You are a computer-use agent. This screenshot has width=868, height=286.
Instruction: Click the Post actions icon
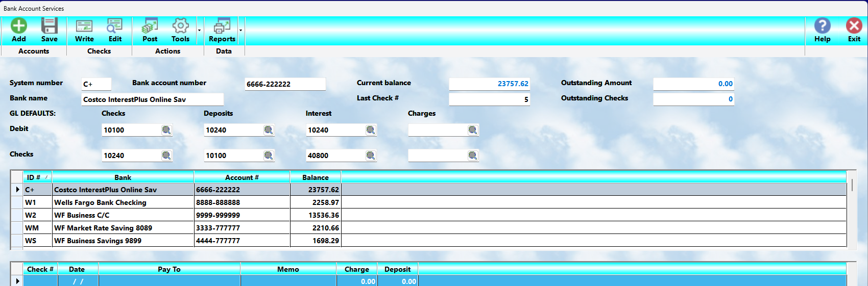[x=150, y=25]
